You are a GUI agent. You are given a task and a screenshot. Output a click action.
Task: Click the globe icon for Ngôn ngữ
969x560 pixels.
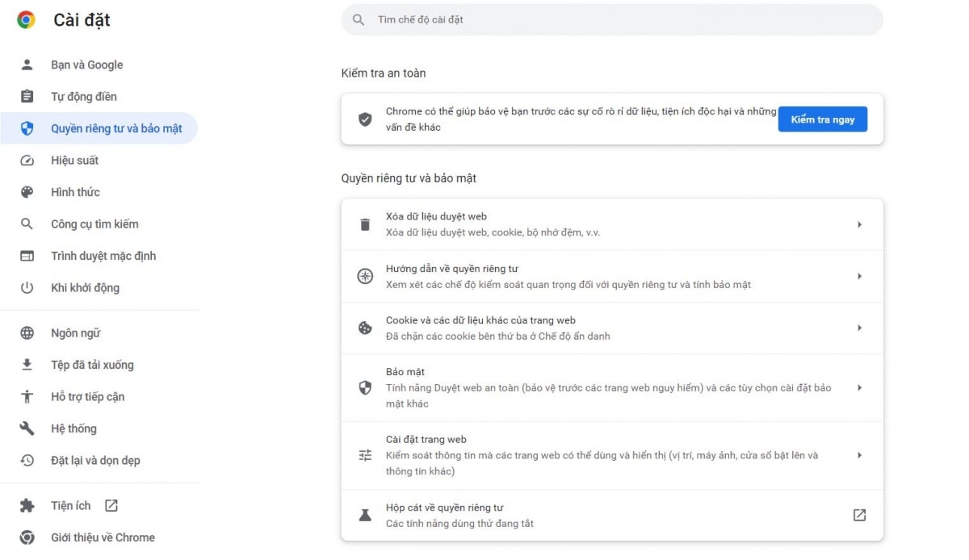tap(27, 333)
